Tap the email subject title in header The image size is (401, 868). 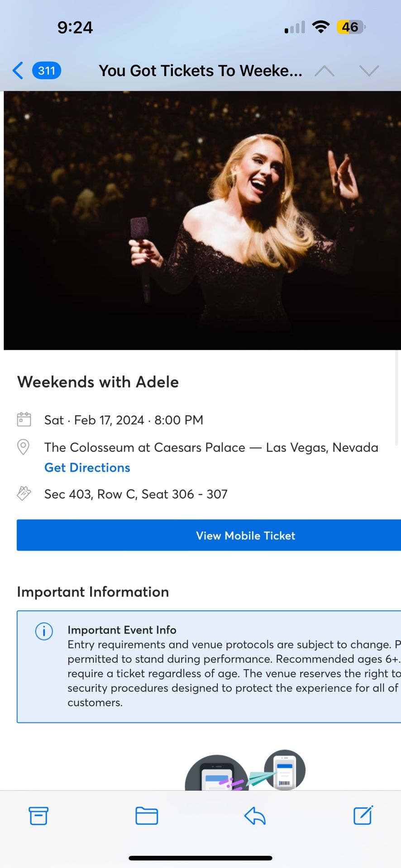[x=200, y=71]
